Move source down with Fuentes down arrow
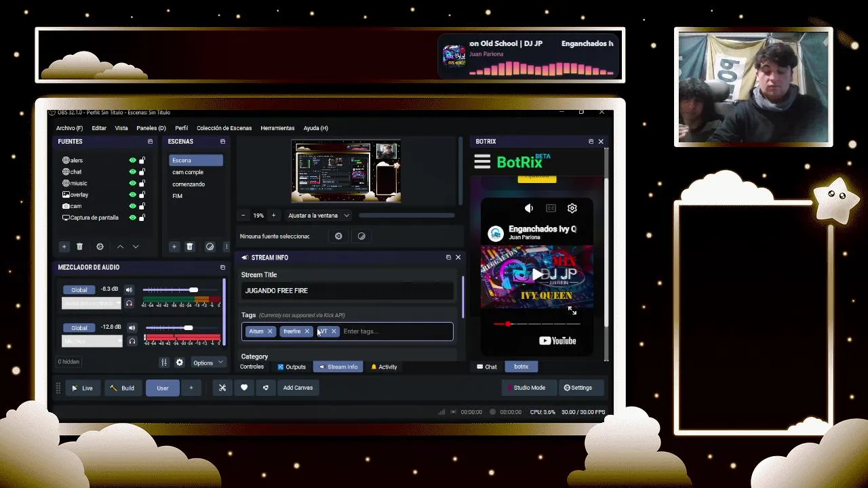 [x=136, y=247]
